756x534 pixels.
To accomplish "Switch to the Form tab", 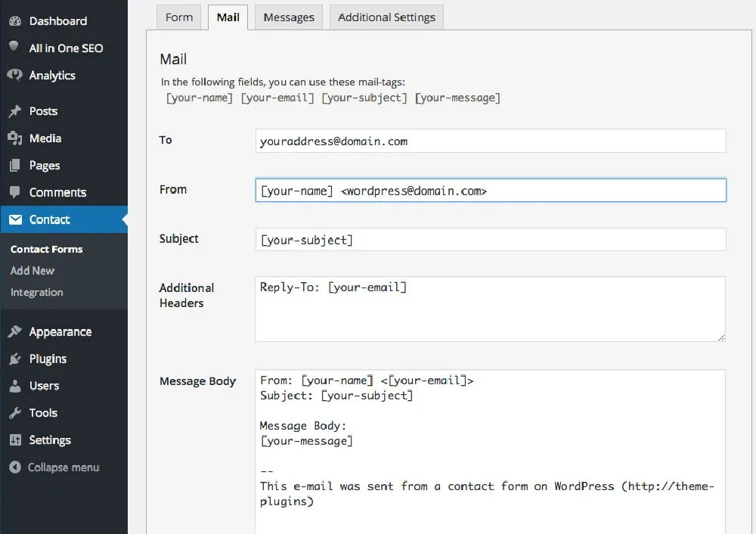I will point(179,17).
